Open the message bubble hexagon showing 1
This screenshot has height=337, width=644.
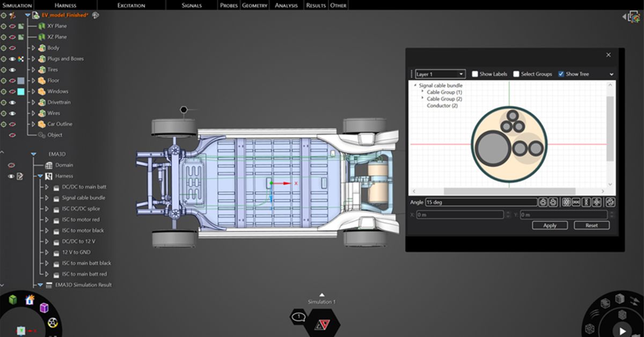(298, 317)
